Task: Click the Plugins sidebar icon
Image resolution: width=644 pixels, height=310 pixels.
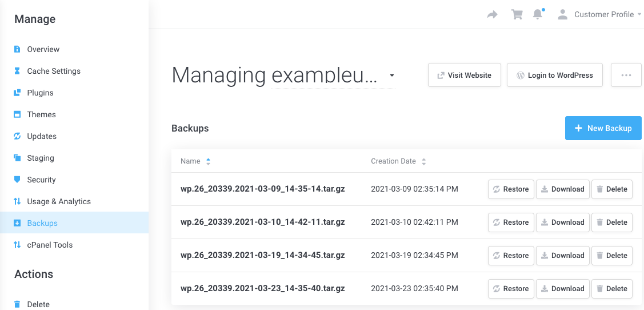Action: (x=17, y=93)
